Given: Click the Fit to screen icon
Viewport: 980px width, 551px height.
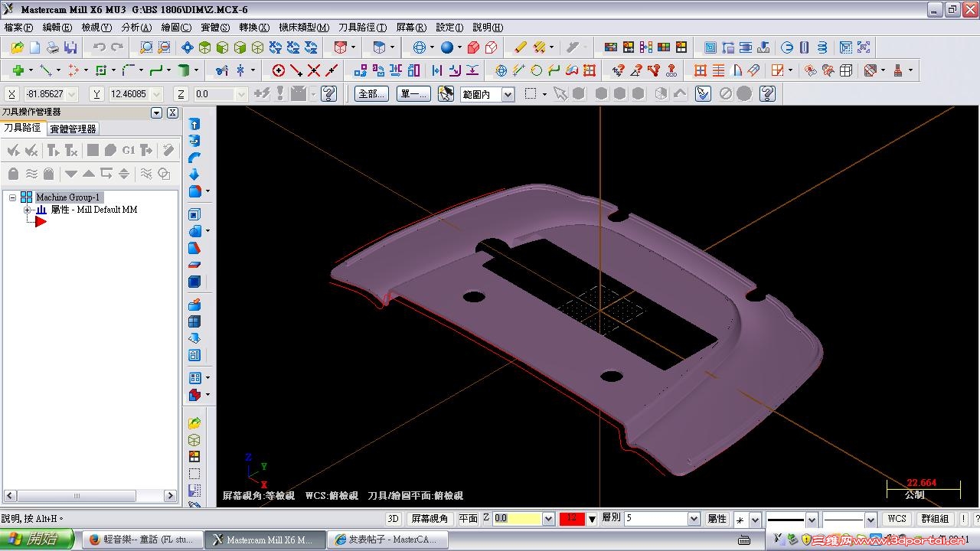Looking at the screenshot, I should tap(188, 47).
